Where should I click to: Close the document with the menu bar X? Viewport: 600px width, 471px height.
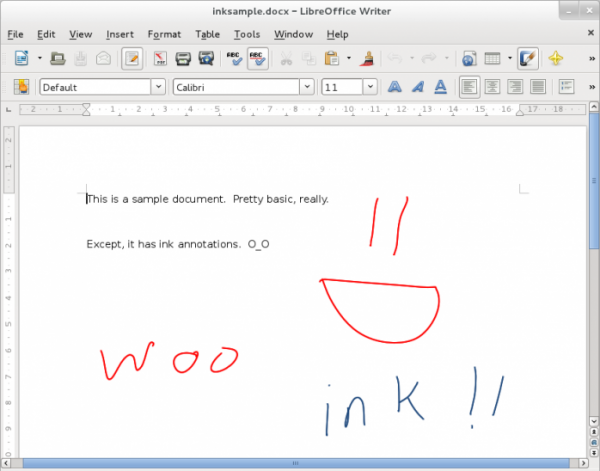coord(591,33)
